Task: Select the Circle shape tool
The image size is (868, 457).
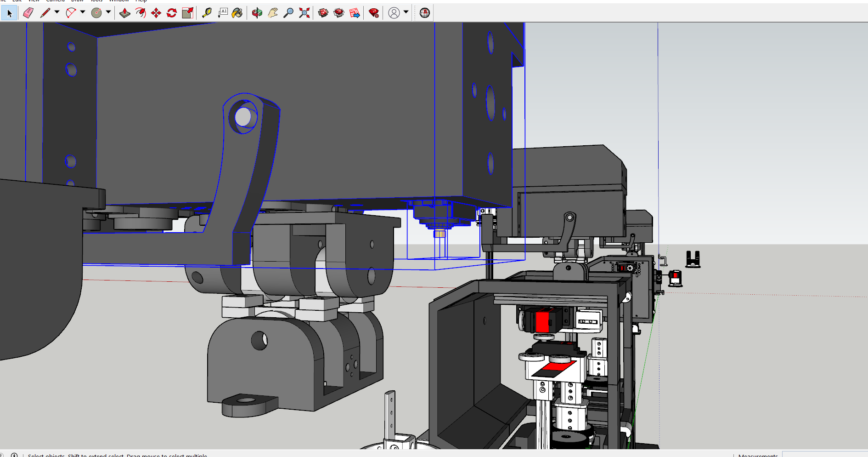Action: [96, 13]
